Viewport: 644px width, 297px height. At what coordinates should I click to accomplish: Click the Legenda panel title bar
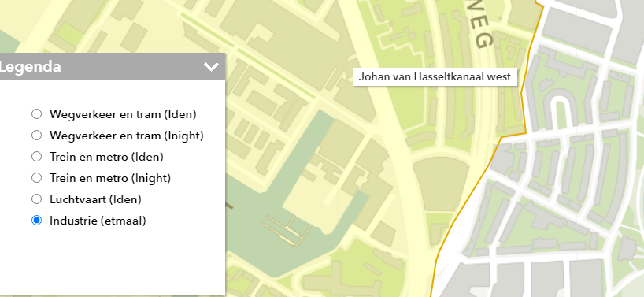point(112,66)
